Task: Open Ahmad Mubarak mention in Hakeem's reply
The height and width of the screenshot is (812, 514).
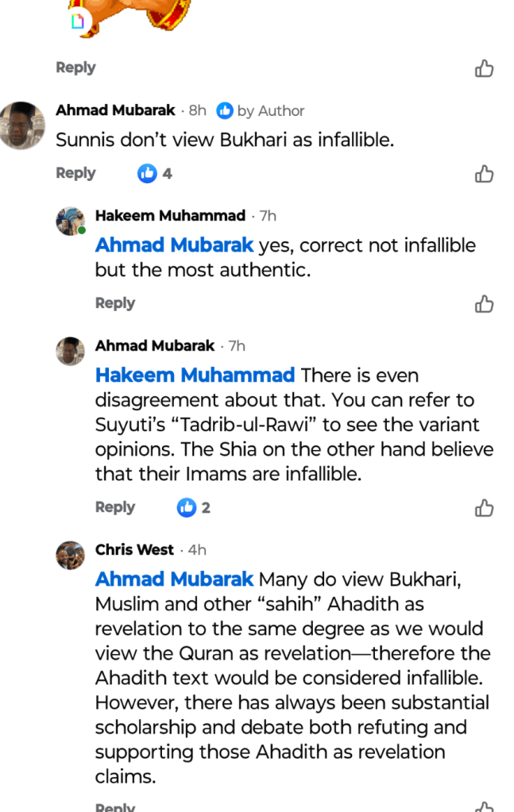Action: point(175,245)
